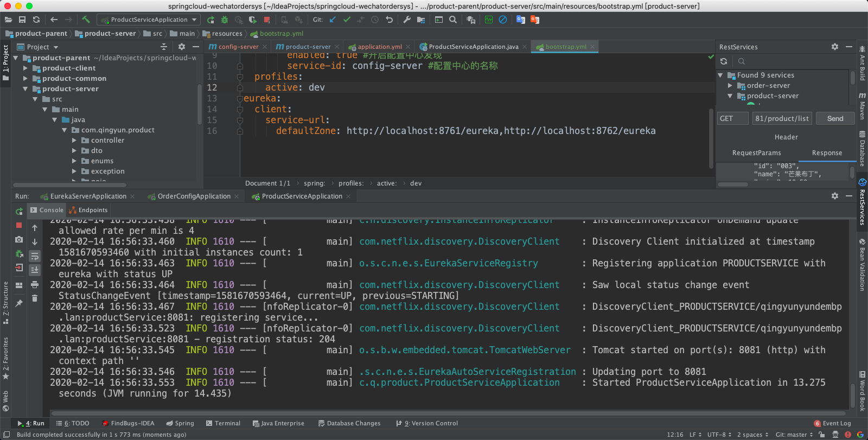
Task: Click the request URL field
Action: pyautogui.click(x=782, y=118)
